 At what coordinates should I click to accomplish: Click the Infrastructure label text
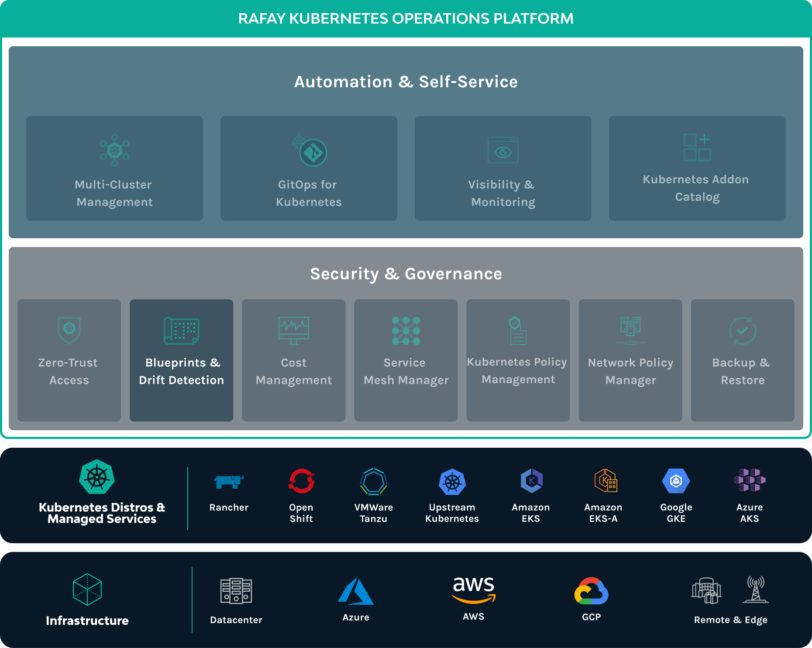(87, 621)
